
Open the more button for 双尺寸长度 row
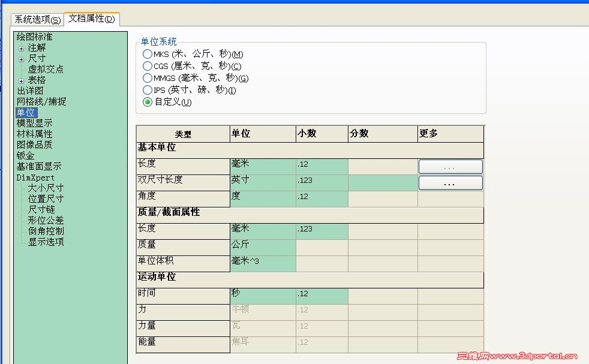click(450, 183)
